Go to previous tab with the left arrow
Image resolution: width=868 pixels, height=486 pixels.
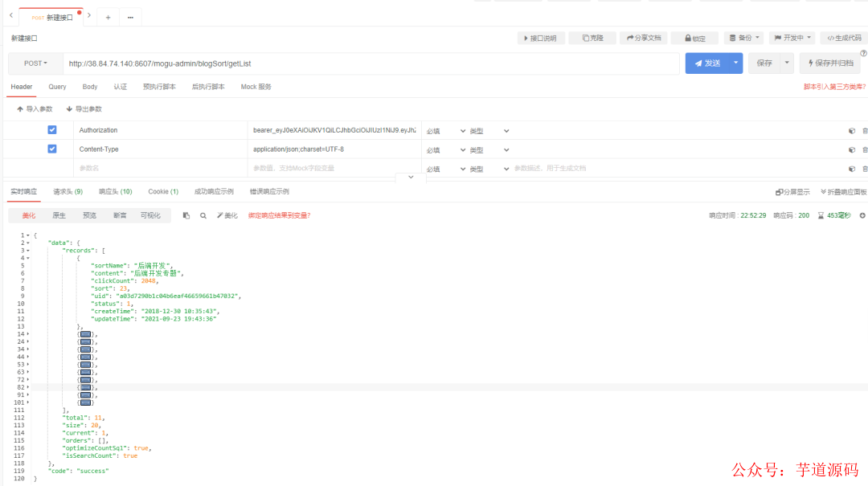pos(11,15)
